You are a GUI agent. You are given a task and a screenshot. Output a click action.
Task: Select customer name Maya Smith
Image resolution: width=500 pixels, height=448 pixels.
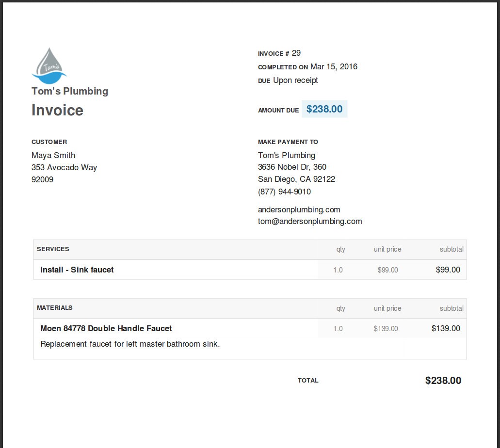(53, 156)
